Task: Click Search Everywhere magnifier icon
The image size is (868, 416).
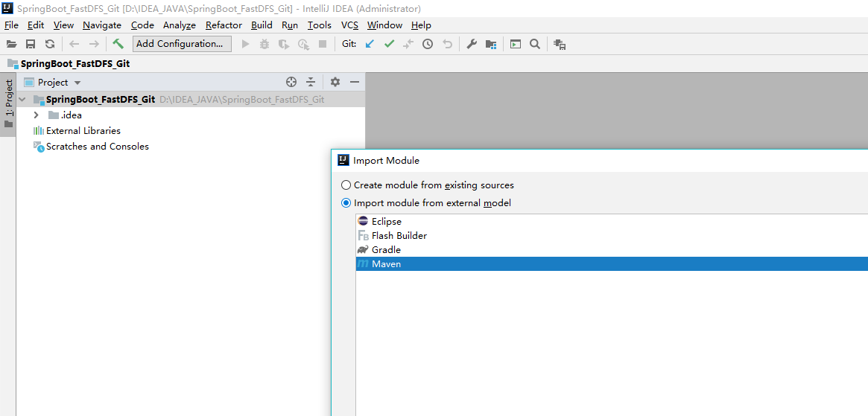Action: tap(535, 44)
